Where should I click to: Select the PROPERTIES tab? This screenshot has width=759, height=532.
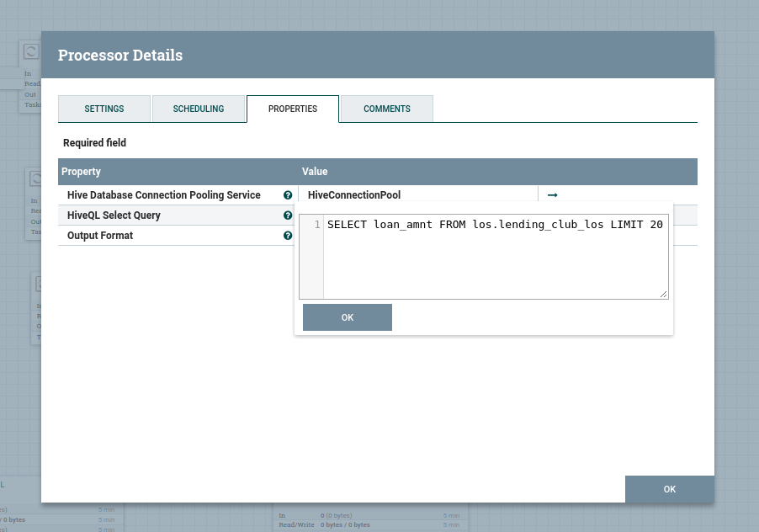(x=293, y=109)
